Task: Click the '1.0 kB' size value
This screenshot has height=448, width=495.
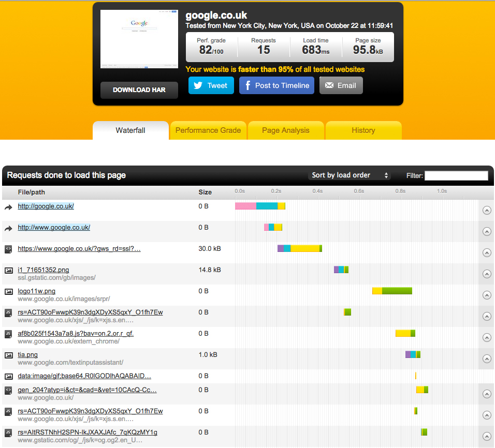Action: point(208,354)
